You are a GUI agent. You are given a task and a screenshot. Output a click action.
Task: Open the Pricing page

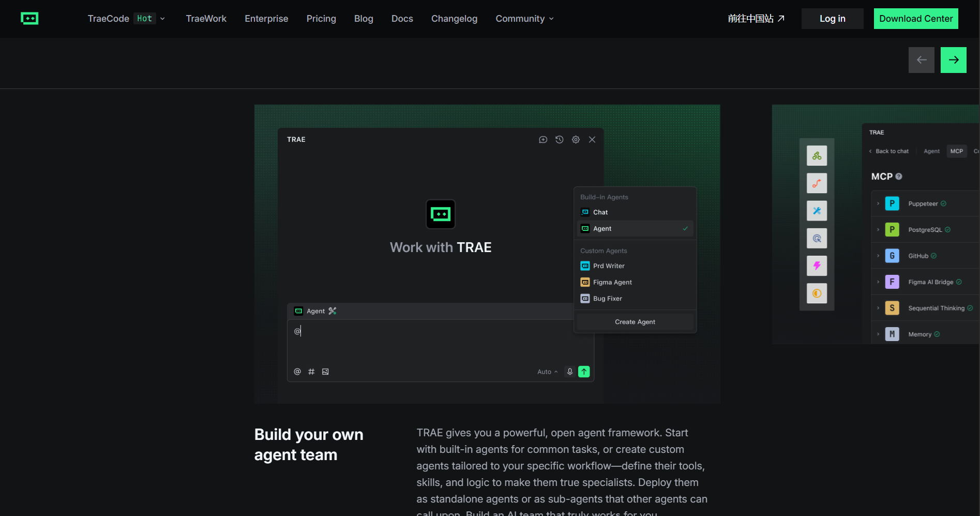[321, 19]
